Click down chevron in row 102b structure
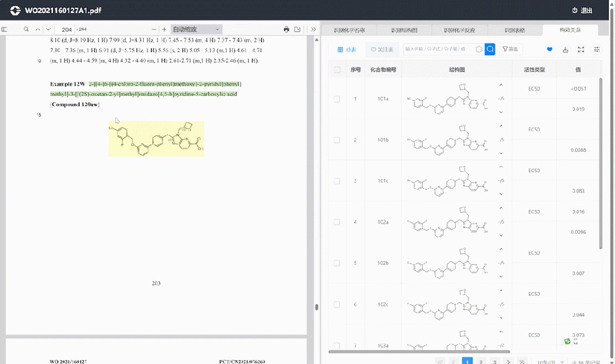Image resolution: width=615 pixels, height=364 pixels. 501,277
